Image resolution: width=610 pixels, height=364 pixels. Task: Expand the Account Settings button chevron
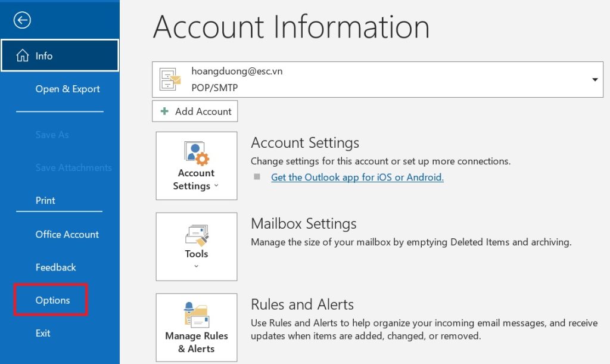[216, 186]
